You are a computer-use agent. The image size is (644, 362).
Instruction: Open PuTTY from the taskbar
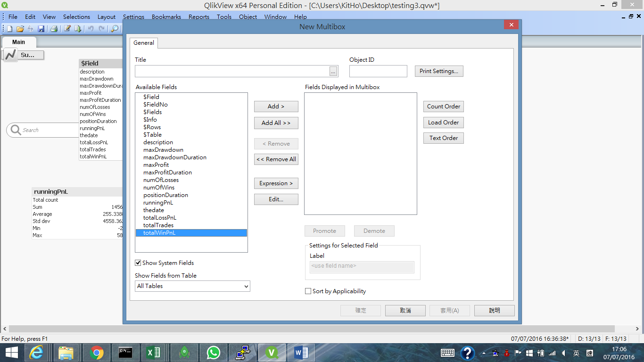[242, 353]
